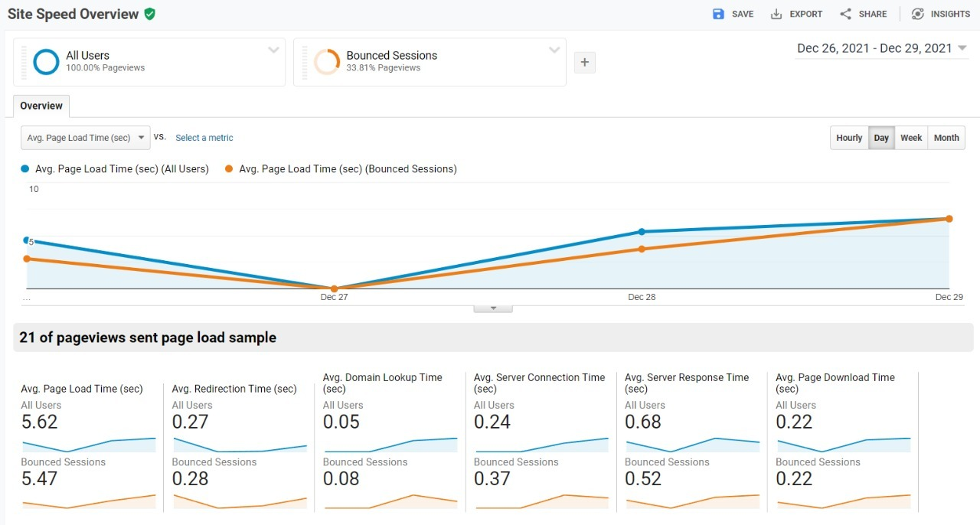Click the Export download icon
The image size is (980, 525).
click(776, 14)
